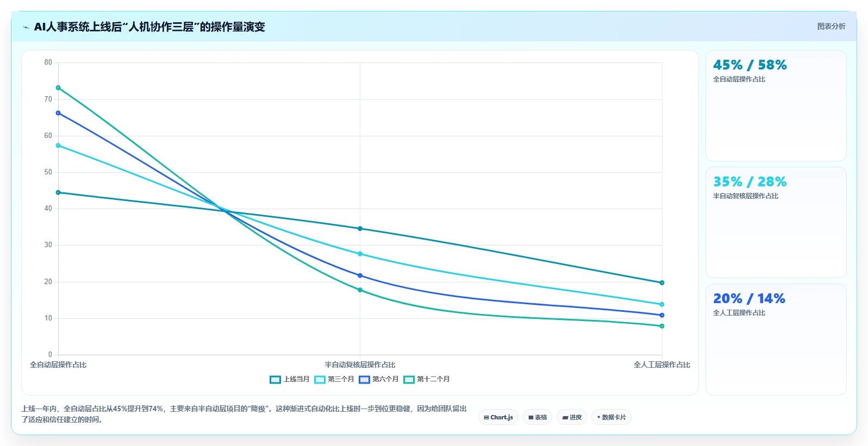Image resolution: width=868 pixels, height=446 pixels.
Task: Click the x-axis label 全自动层操作占比
Action: [58, 365]
